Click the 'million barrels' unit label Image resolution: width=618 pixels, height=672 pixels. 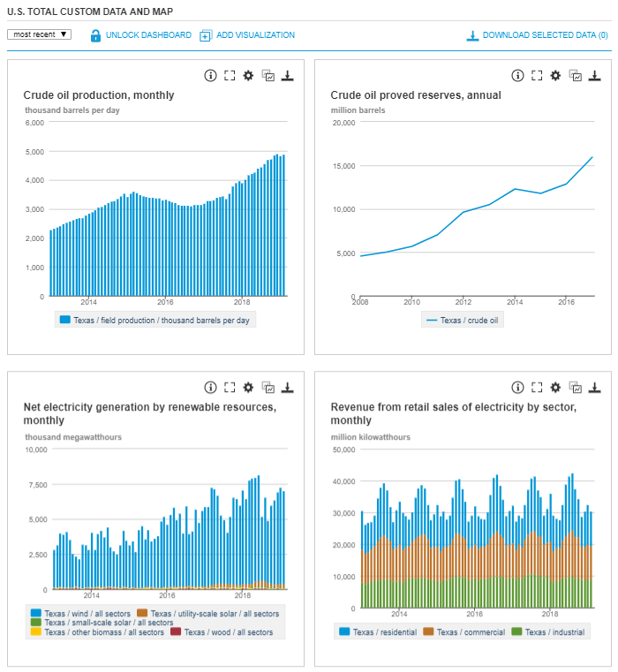tap(358, 110)
